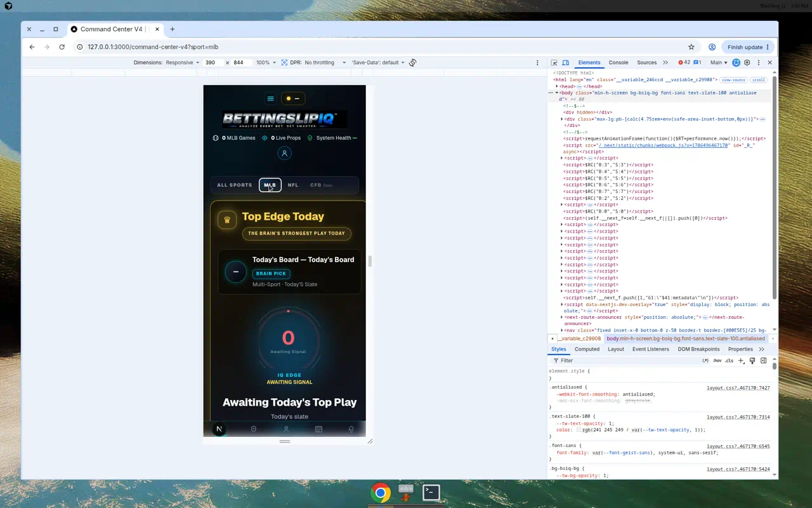Open layout.css link at line 7427

pyautogui.click(x=738, y=387)
